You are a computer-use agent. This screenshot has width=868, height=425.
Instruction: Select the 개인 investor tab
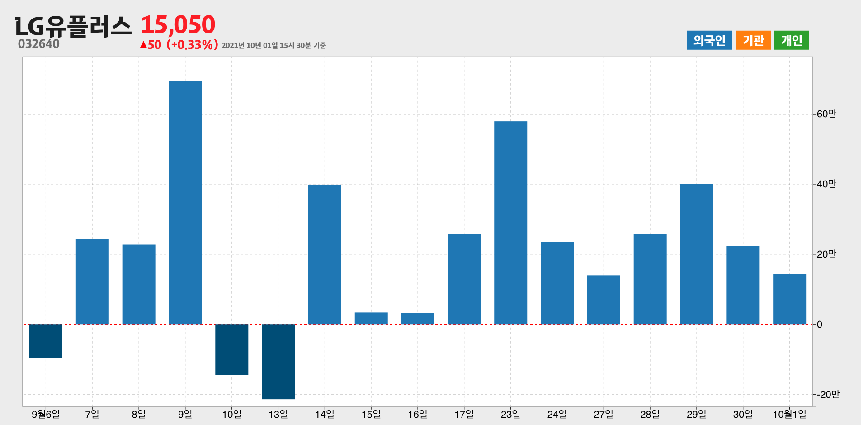click(x=791, y=40)
